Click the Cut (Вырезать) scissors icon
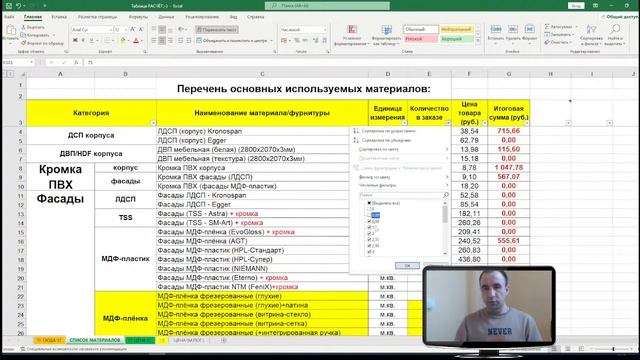 pyautogui.click(x=24, y=27)
